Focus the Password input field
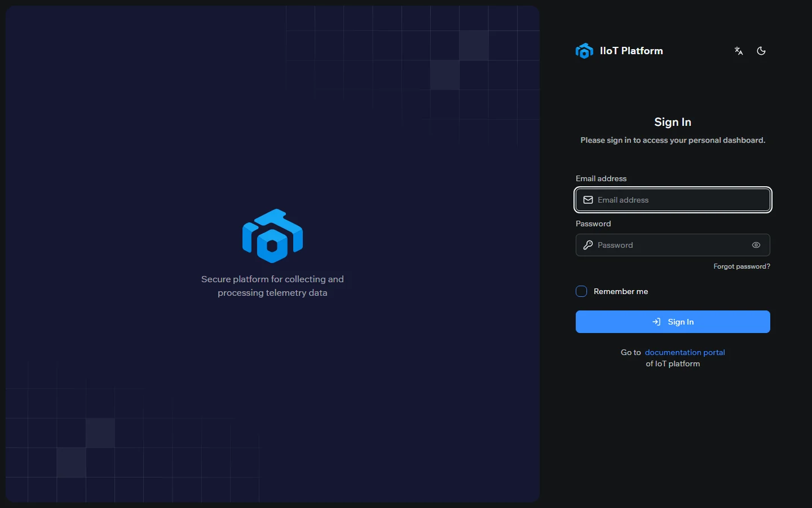 [x=673, y=245]
